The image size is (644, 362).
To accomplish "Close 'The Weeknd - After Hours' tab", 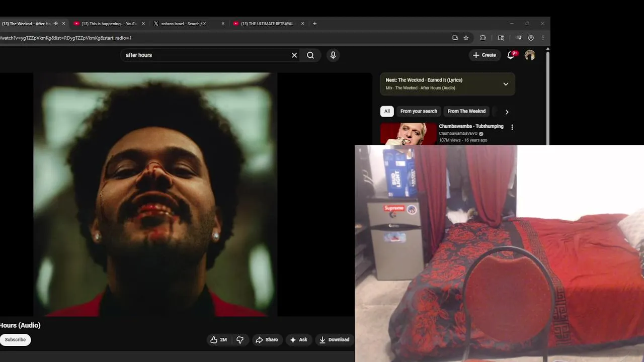I will tap(63, 24).
